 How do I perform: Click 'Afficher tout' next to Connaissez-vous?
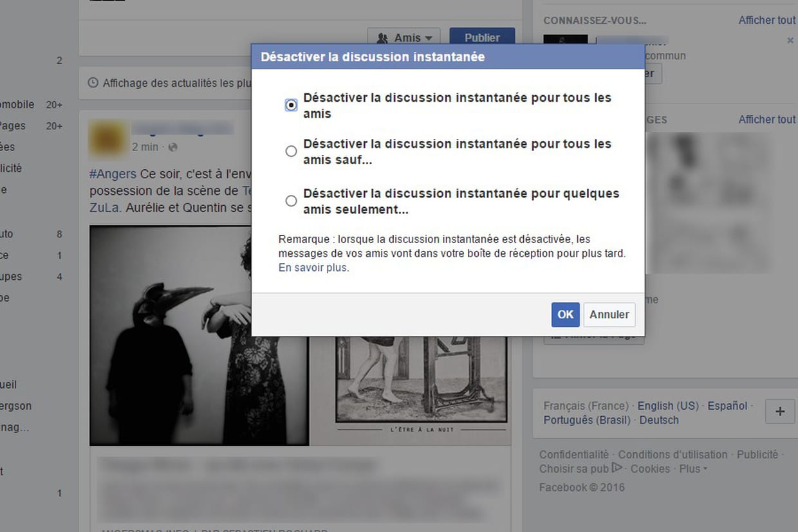click(766, 20)
